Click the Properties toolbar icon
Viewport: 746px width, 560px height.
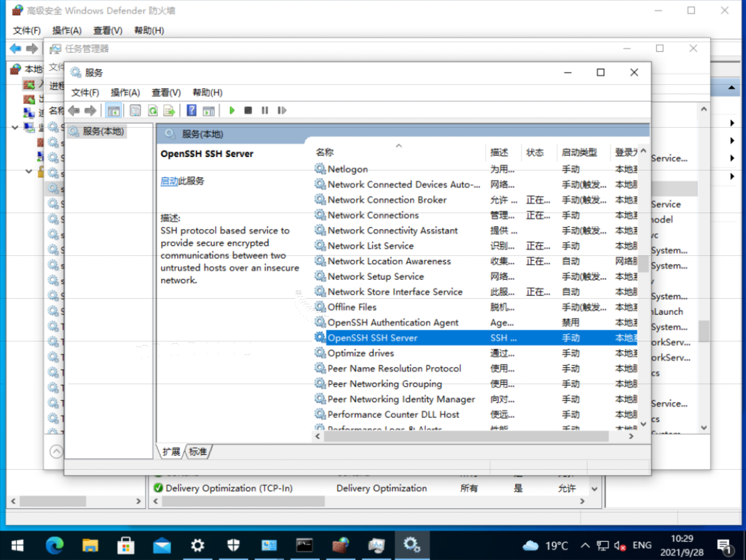[135, 111]
